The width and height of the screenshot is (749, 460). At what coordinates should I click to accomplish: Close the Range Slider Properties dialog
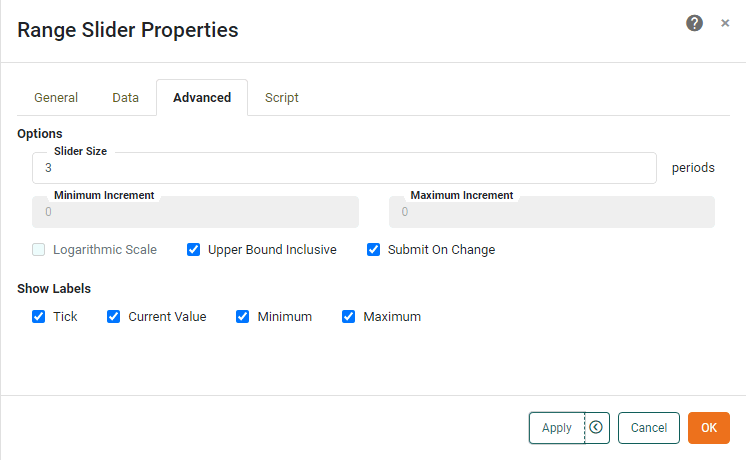725,23
